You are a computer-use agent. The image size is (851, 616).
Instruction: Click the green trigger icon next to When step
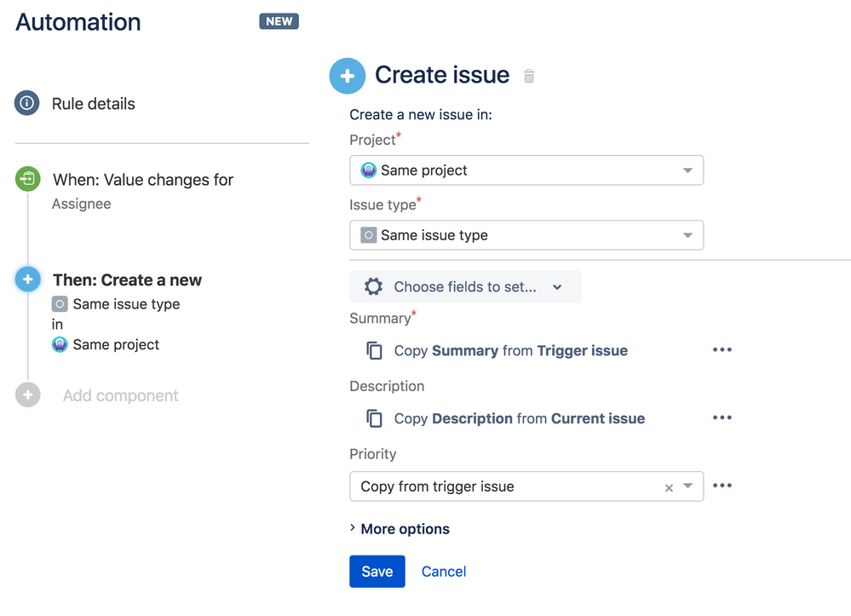(x=28, y=180)
